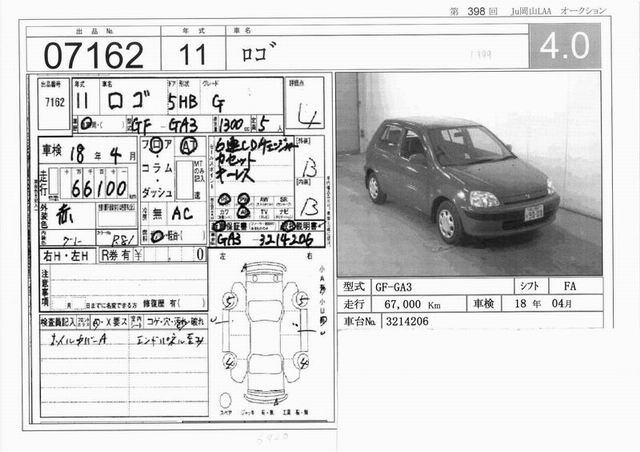Click the handwritten カセット note

(234, 161)
